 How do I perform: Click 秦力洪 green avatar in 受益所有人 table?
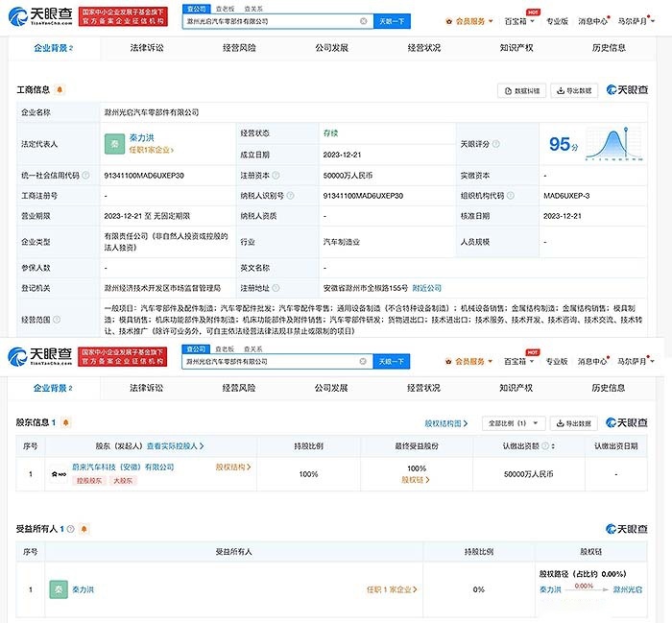coord(59,589)
